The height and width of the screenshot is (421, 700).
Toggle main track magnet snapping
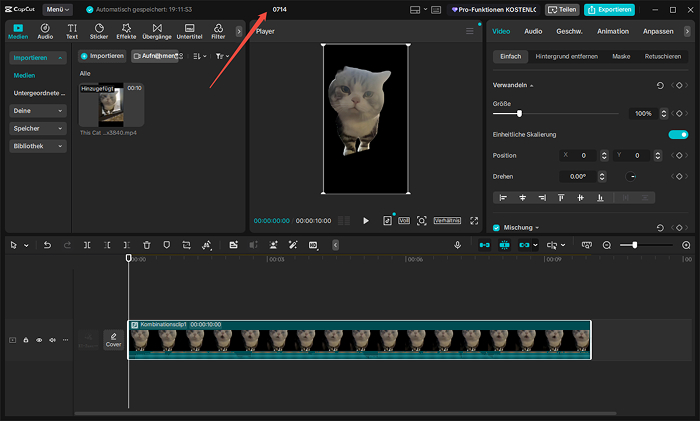pos(484,245)
